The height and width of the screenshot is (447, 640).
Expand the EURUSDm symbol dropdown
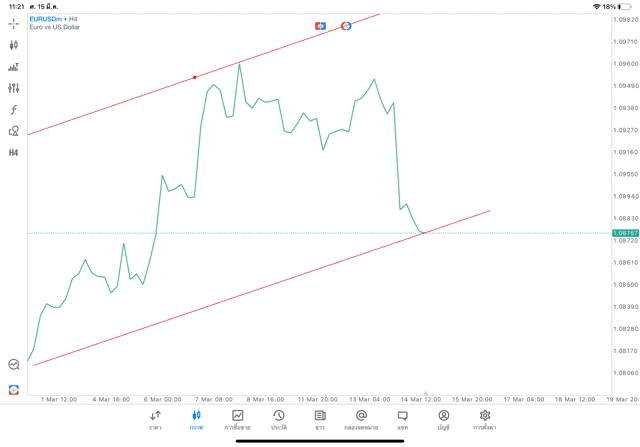coord(45,19)
